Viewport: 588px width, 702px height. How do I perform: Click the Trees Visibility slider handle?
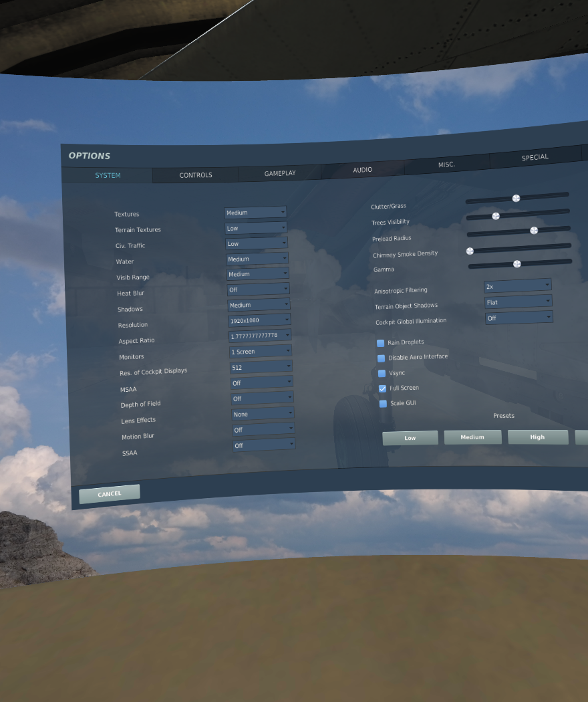[496, 216]
